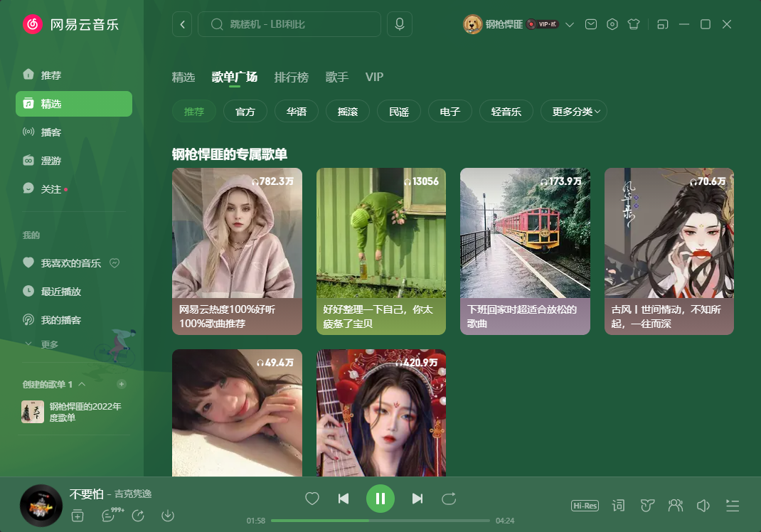This screenshot has width=761, height=532.
Task: Select the 摇滚 category chip
Action: tap(348, 112)
